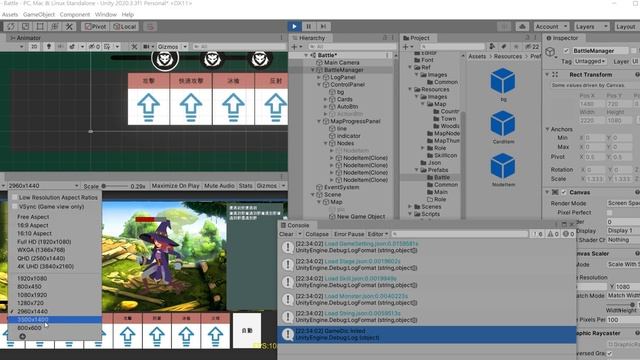Toggle the Pixel Perfect checkbox
The image size is (640, 360).
609,213
